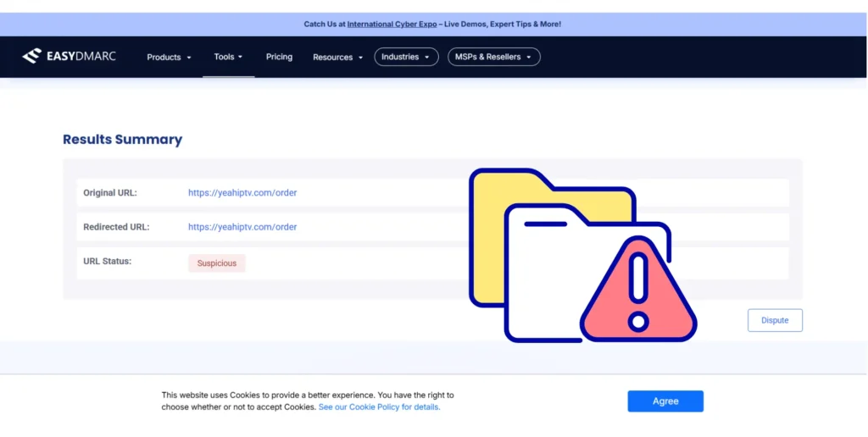
Task: Expand the Products dropdown menu
Action: point(169,58)
